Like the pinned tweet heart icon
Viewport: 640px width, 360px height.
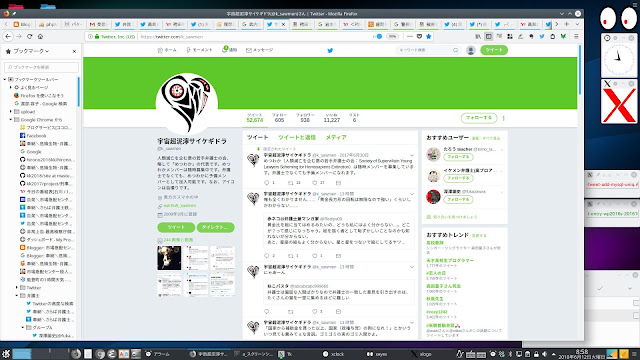point(315,182)
